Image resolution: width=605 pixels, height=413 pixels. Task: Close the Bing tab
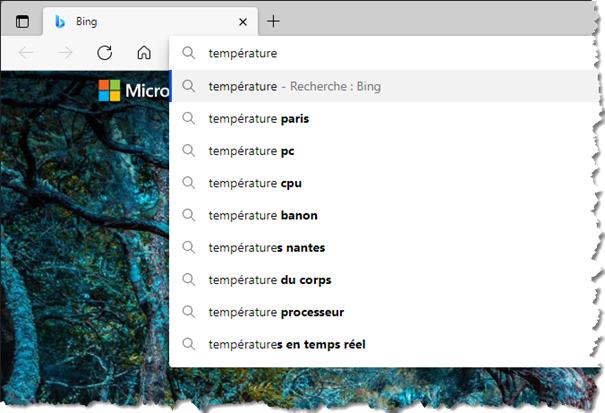(x=241, y=21)
